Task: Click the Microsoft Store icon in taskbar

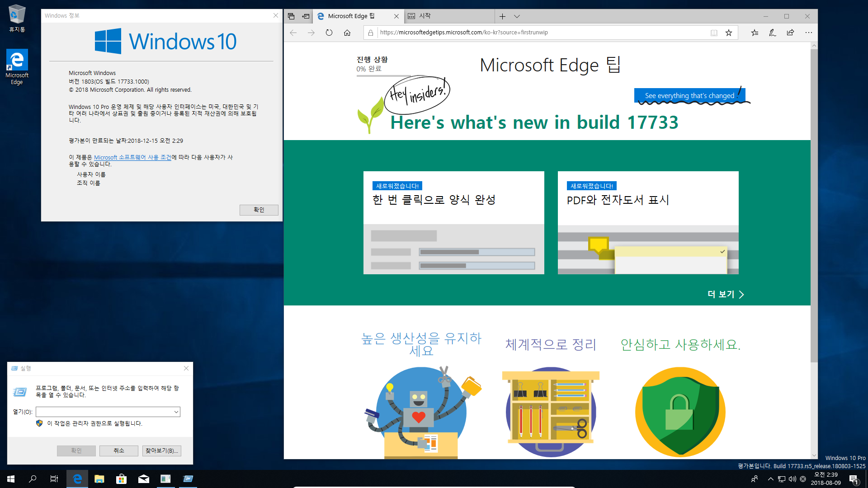Action: pyautogui.click(x=122, y=479)
